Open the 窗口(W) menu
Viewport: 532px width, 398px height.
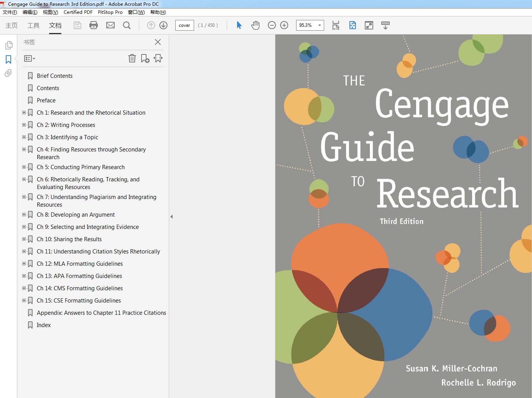click(x=137, y=12)
